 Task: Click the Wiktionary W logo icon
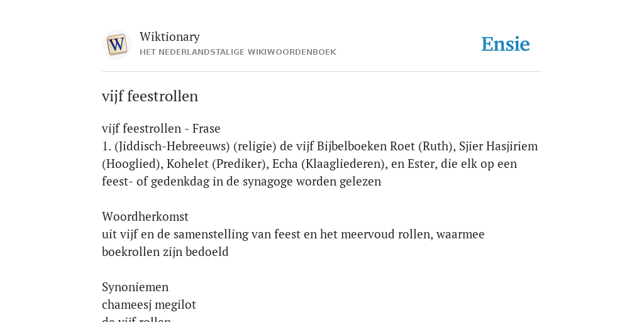[x=116, y=45]
